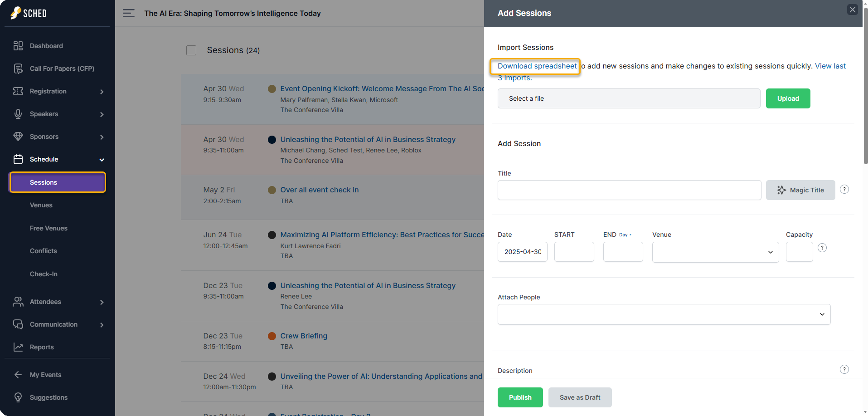The height and width of the screenshot is (416, 868).
Task: Open help icon next to Magic Title
Action: pyautogui.click(x=844, y=189)
